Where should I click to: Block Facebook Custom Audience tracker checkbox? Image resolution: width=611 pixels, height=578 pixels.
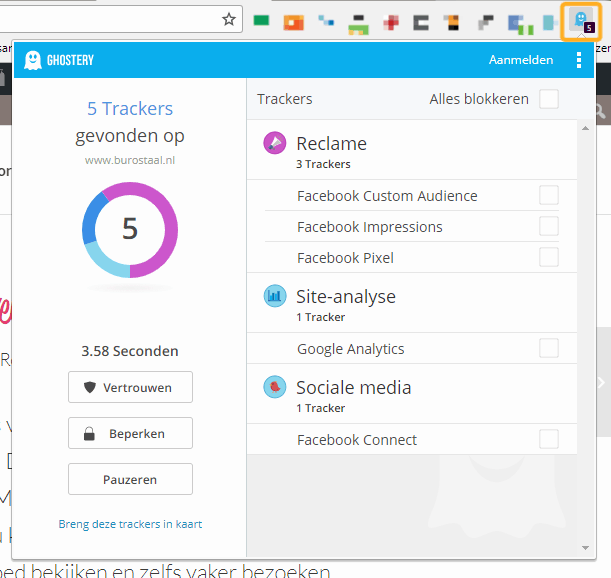click(549, 195)
